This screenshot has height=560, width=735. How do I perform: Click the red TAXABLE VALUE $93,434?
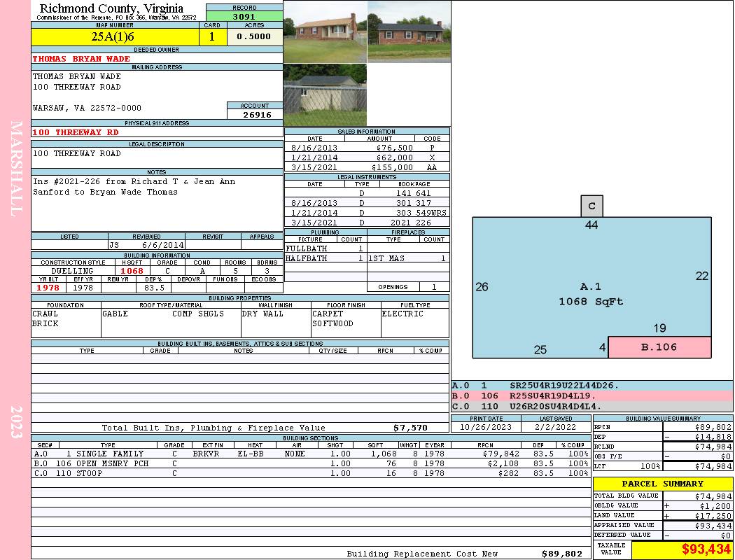(x=706, y=549)
